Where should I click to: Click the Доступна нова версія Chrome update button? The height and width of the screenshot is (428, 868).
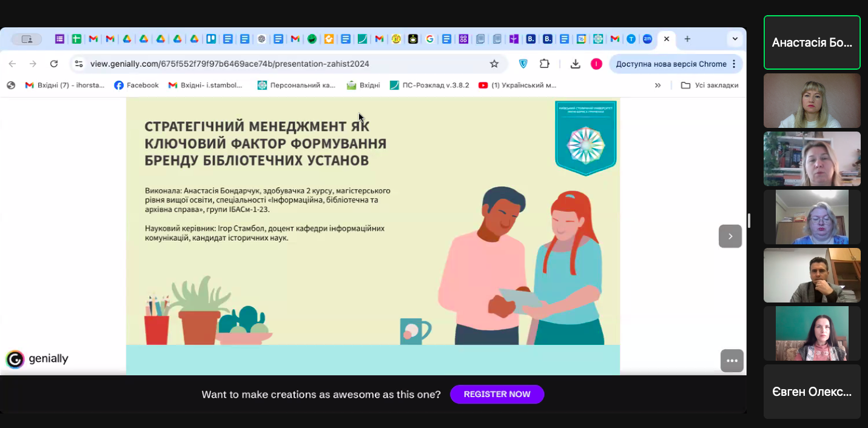671,64
